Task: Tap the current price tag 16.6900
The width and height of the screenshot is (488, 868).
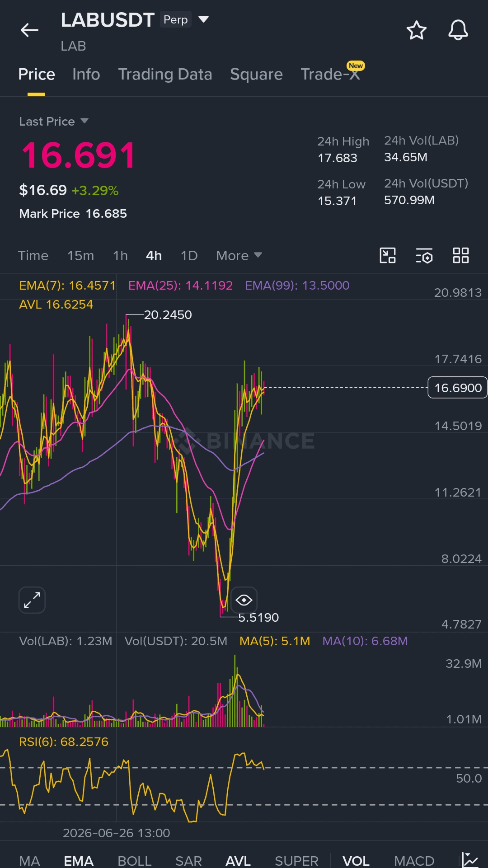Action: pyautogui.click(x=457, y=388)
